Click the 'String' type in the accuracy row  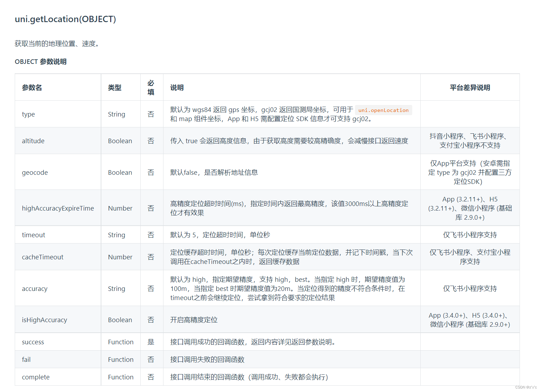click(116, 288)
